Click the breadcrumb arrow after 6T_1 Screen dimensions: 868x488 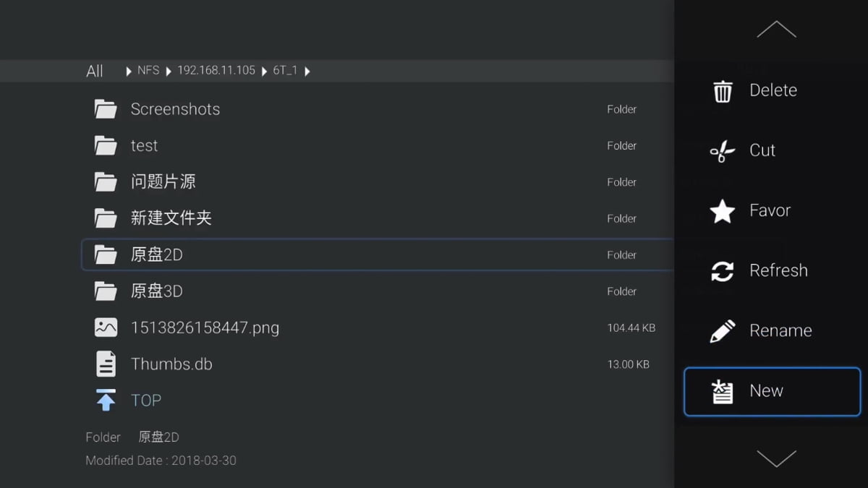point(308,71)
